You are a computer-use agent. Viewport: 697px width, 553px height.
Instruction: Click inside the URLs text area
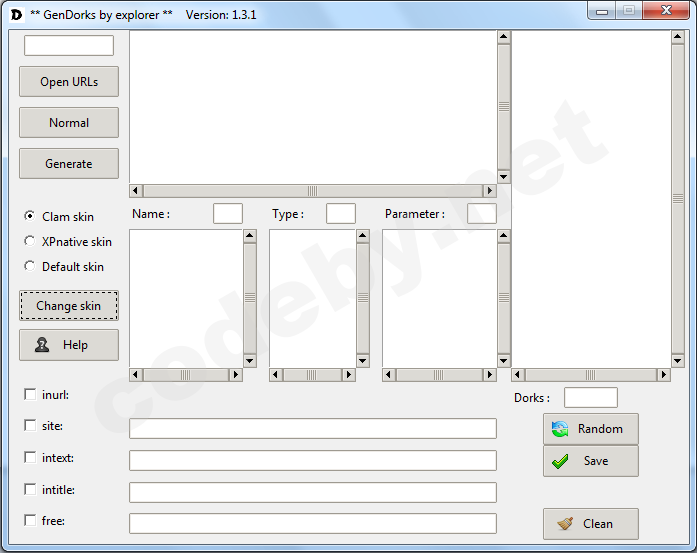click(x=313, y=107)
